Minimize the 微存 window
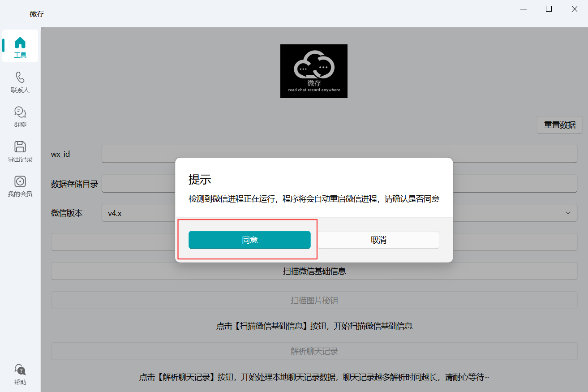Screen dimensions: 588x392 point(523,9)
